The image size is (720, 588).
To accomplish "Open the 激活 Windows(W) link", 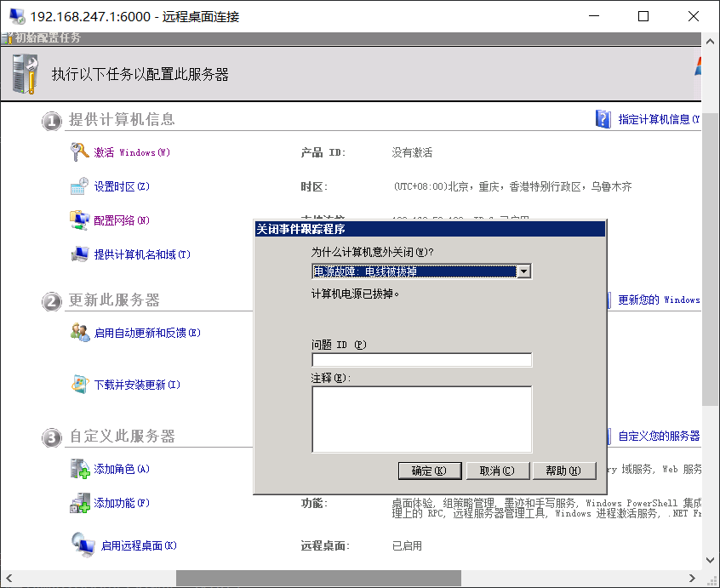I will (x=132, y=152).
